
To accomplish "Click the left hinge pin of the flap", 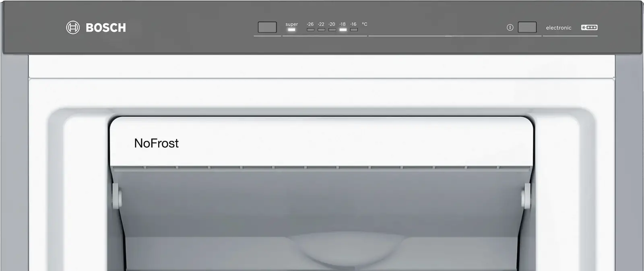I will [x=116, y=196].
